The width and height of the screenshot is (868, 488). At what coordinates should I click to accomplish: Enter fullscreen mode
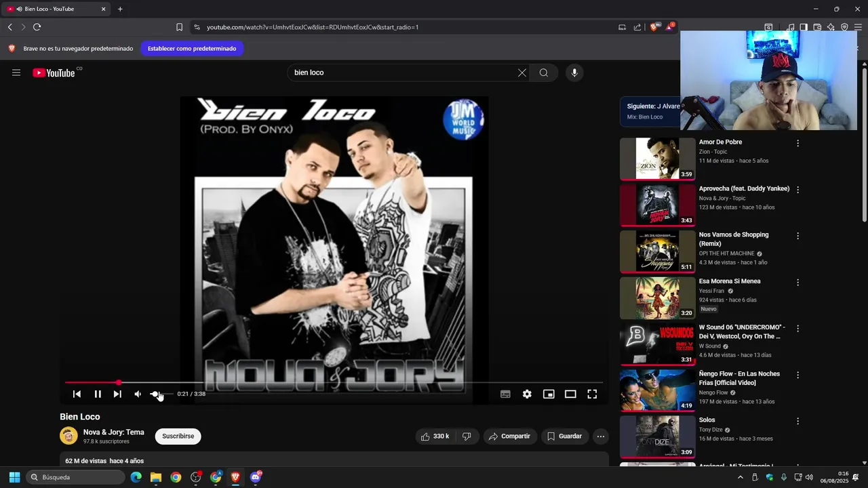click(x=592, y=394)
